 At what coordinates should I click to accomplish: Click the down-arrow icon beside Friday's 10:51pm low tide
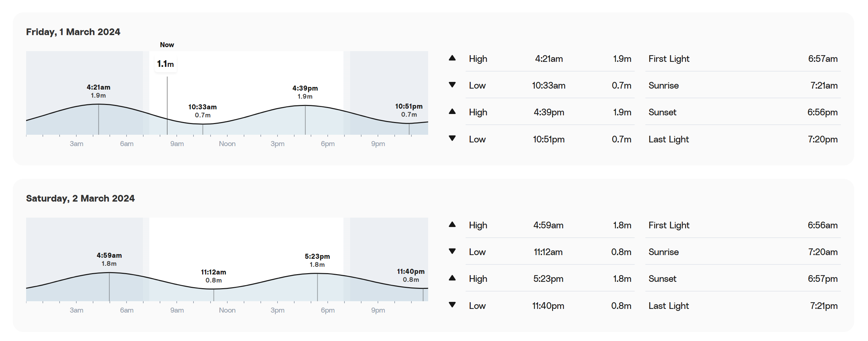pyautogui.click(x=452, y=138)
